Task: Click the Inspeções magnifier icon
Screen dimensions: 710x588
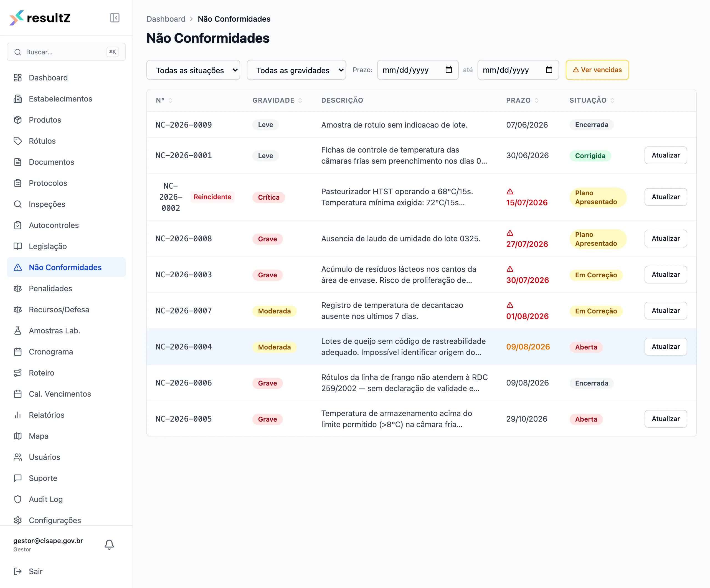Action: point(17,204)
